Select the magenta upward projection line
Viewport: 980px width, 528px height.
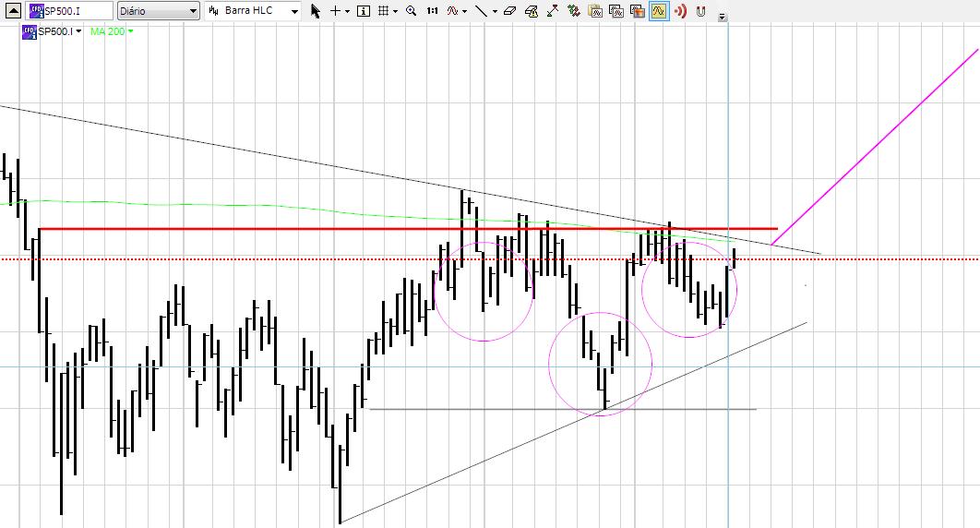click(x=875, y=147)
